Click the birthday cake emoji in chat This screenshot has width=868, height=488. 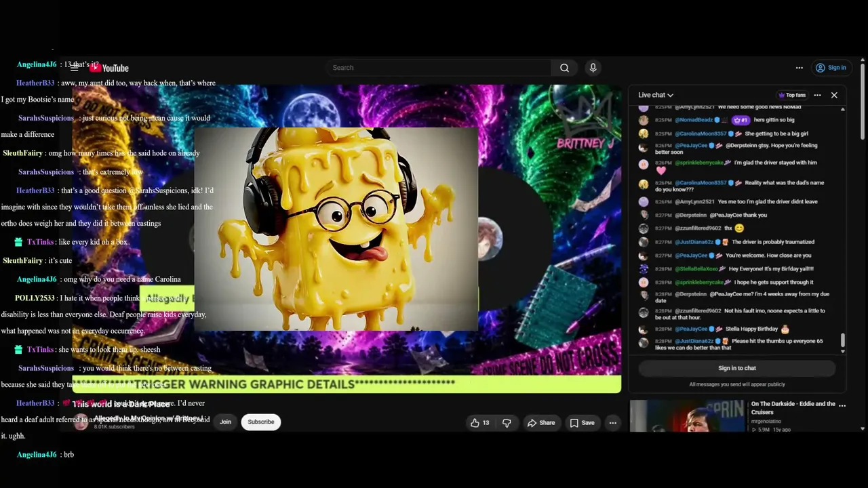tap(785, 329)
